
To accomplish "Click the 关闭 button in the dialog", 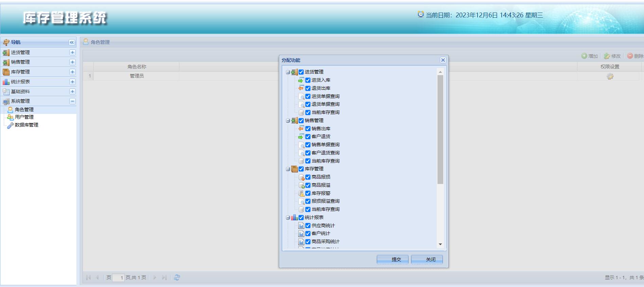I will 427,259.
